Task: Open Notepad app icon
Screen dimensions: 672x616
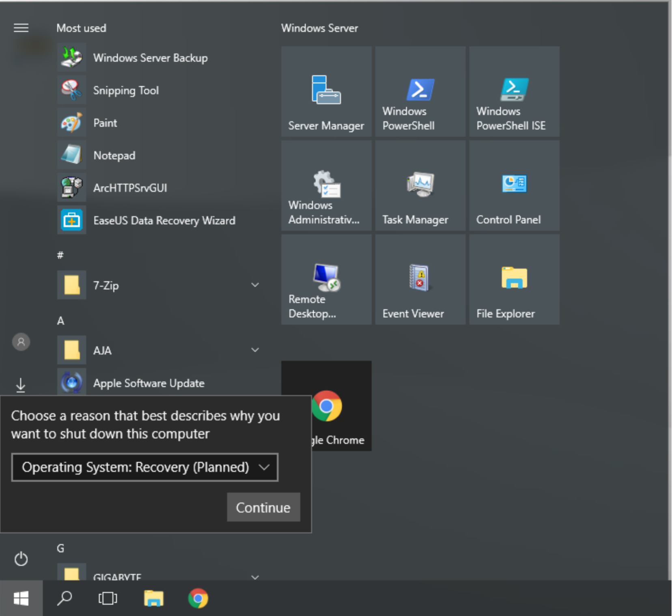Action: coord(71,155)
